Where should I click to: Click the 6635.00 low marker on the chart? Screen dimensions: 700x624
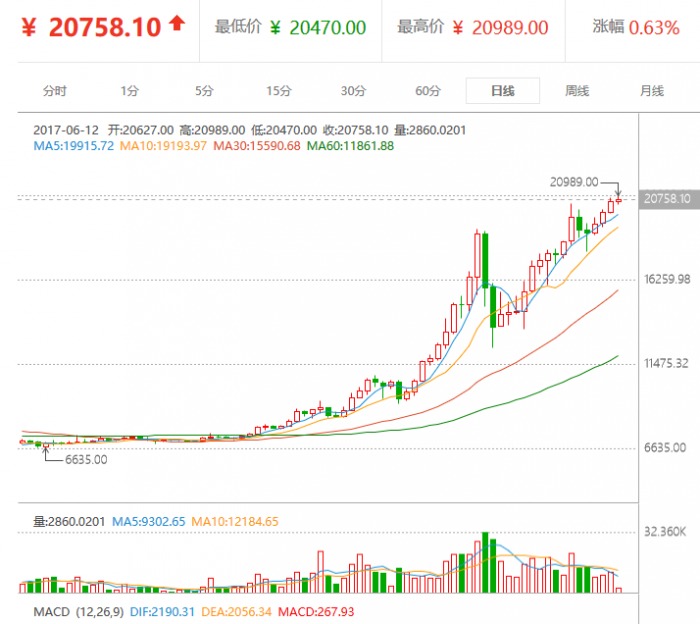tap(85, 460)
